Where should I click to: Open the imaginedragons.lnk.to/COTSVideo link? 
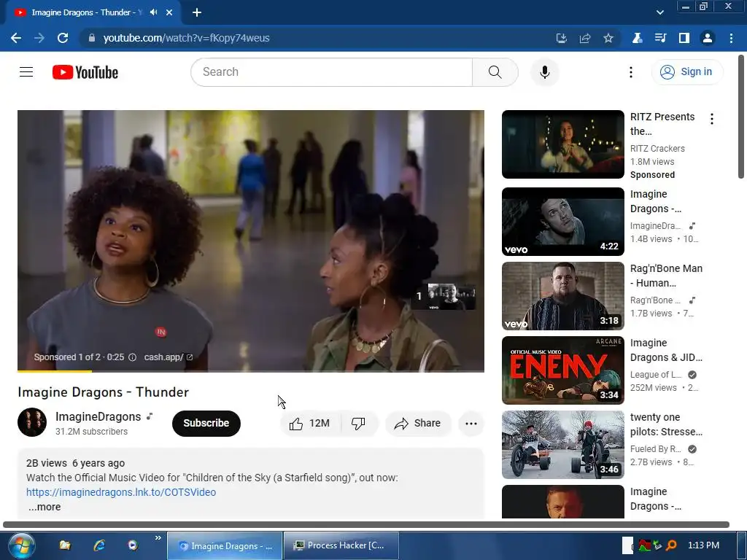tap(121, 492)
